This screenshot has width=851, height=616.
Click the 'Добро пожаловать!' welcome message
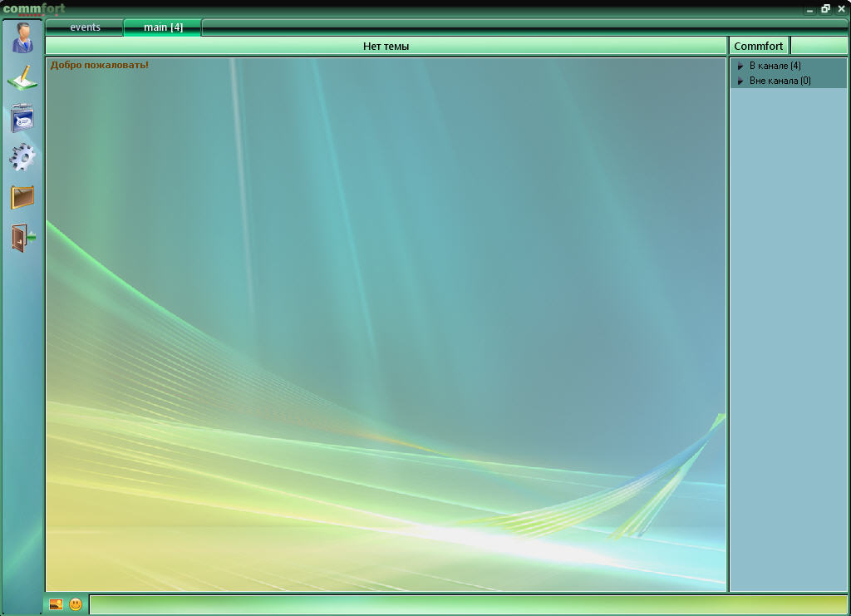point(100,65)
